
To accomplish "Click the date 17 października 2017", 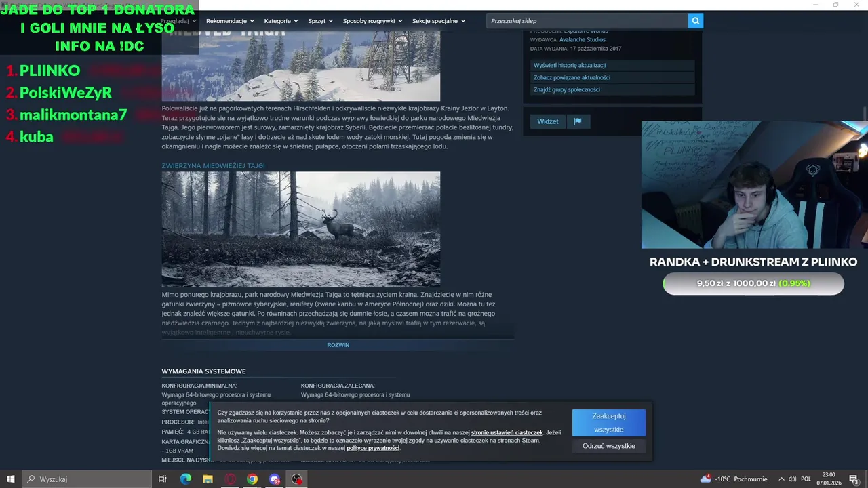I will [595, 49].
